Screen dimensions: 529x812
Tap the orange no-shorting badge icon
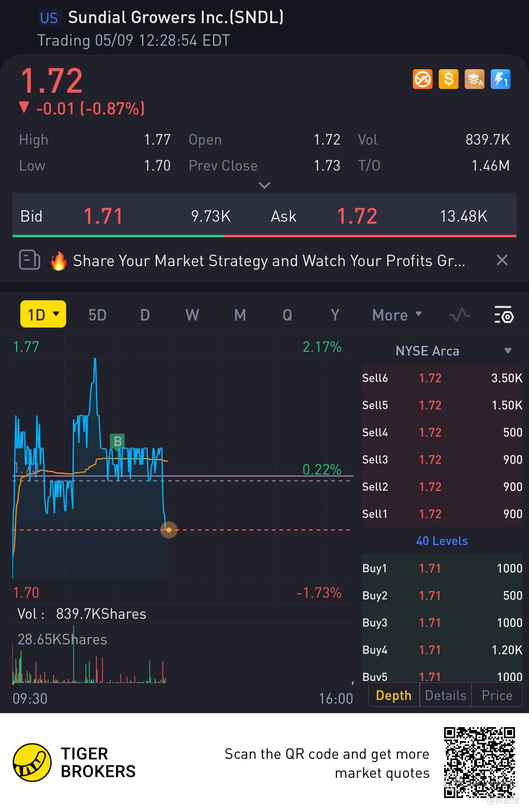point(422,79)
